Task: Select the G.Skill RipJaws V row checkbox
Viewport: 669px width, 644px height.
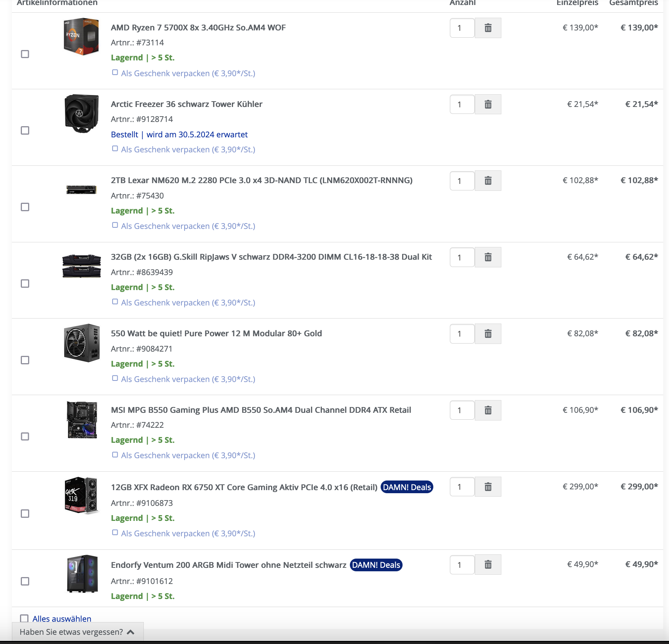Action: click(x=25, y=284)
